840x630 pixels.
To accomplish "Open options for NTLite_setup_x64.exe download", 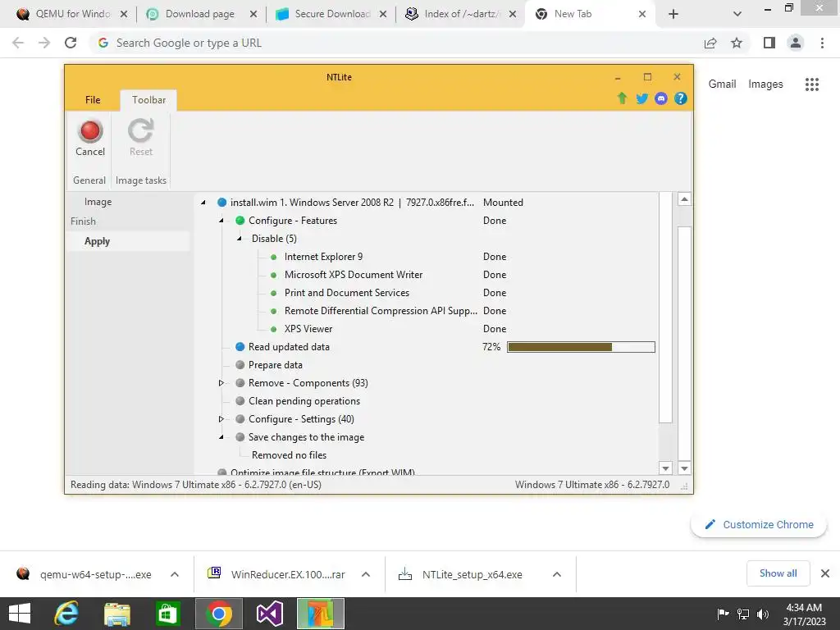I will click(x=557, y=574).
